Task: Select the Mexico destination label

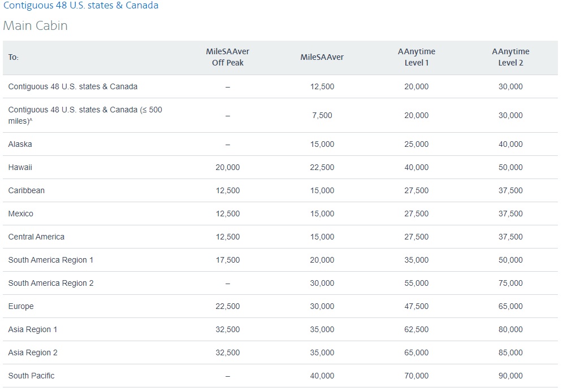Action: (21, 214)
